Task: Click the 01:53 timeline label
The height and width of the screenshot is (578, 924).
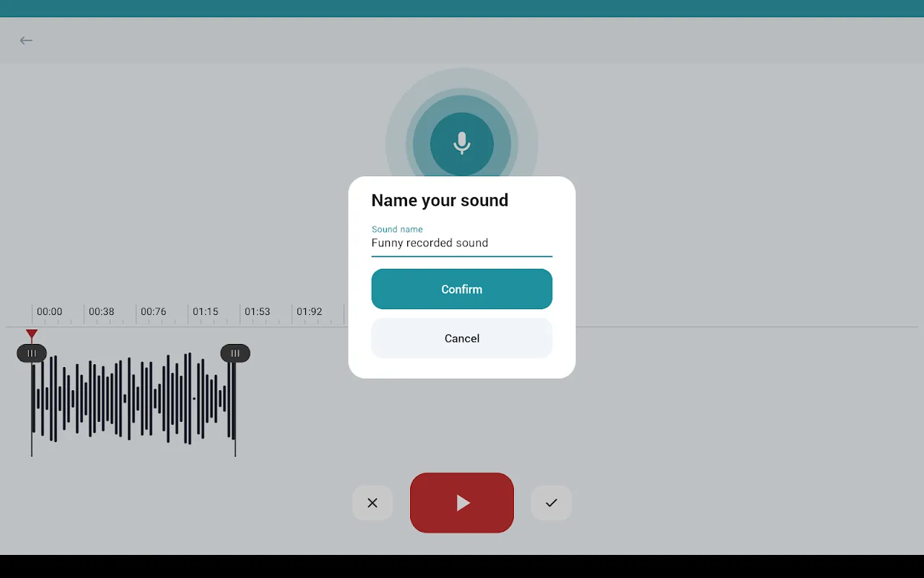Action: pos(258,311)
